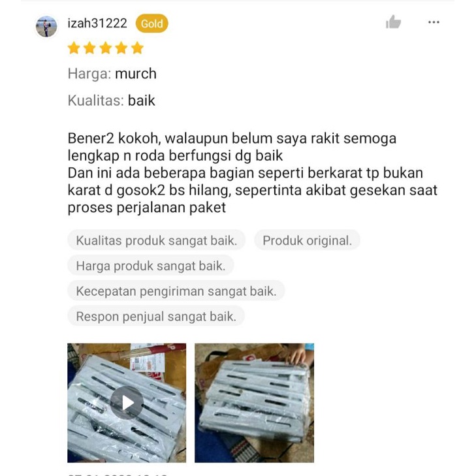Click the fourth gold rating star
Viewport: 476px width, 476px height.
121,48
